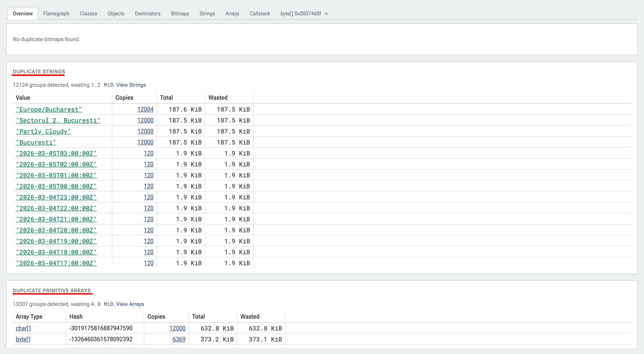This screenshot has width=644, height=354.
Task: Click the 6369 copies link for byte[]
Action: coord(179,339)
